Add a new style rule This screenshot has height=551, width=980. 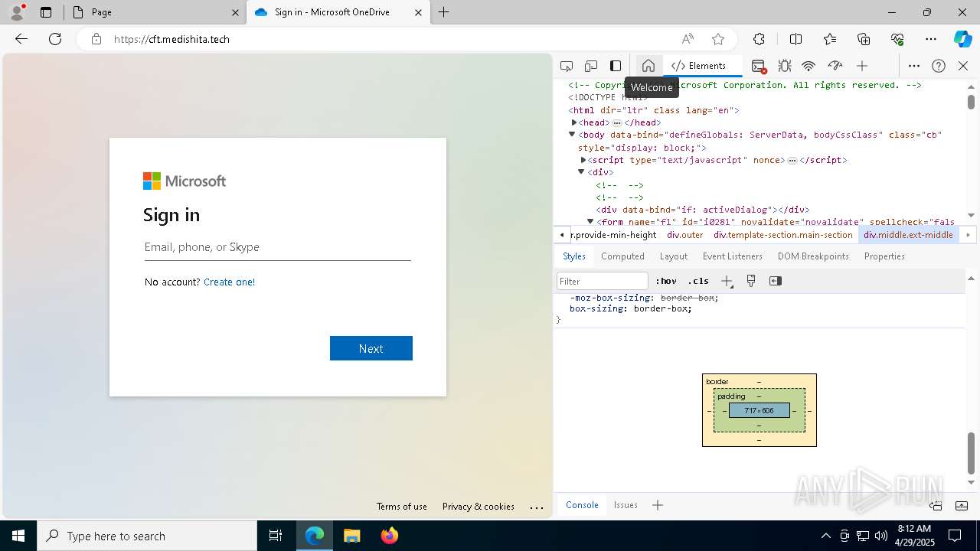[x=727, y=281]
